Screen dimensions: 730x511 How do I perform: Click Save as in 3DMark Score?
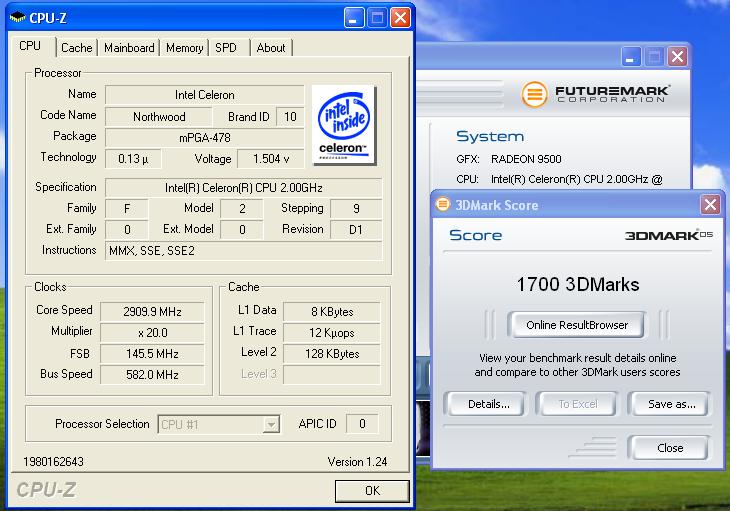tap(671, 404)
